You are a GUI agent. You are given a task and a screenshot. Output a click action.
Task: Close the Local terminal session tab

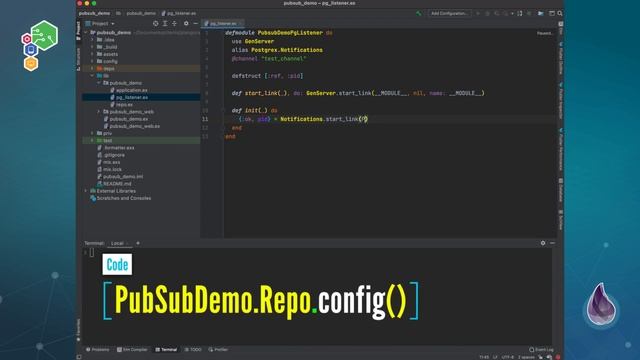pyautogui.click(x=127, y=243)
